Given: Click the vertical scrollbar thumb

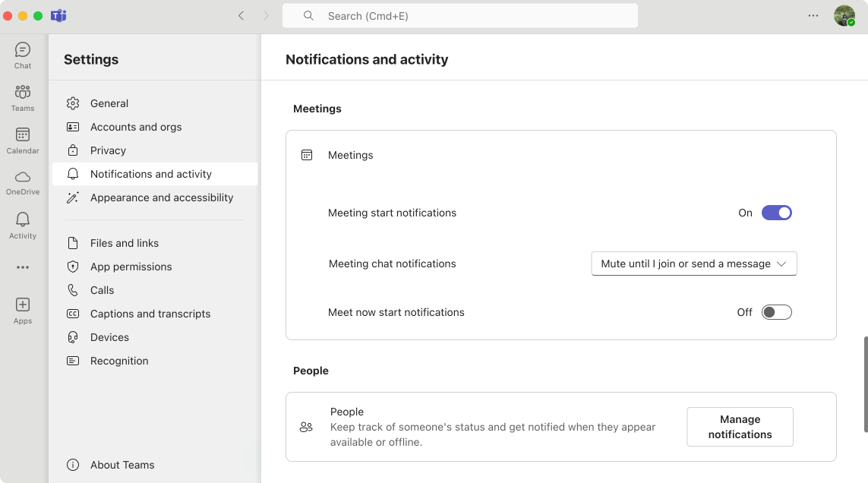Looking at the screenshot, I should (x=865, y=384).
